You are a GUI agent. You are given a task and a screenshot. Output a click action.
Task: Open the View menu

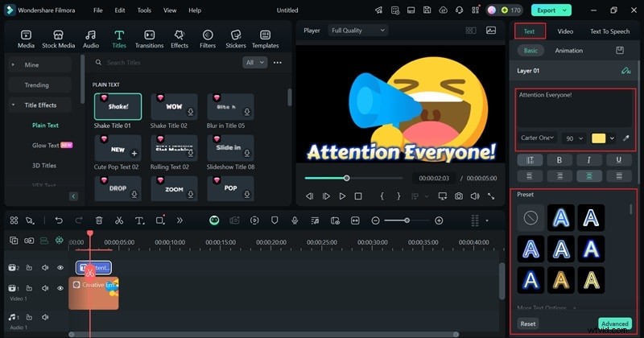(170, 10)
